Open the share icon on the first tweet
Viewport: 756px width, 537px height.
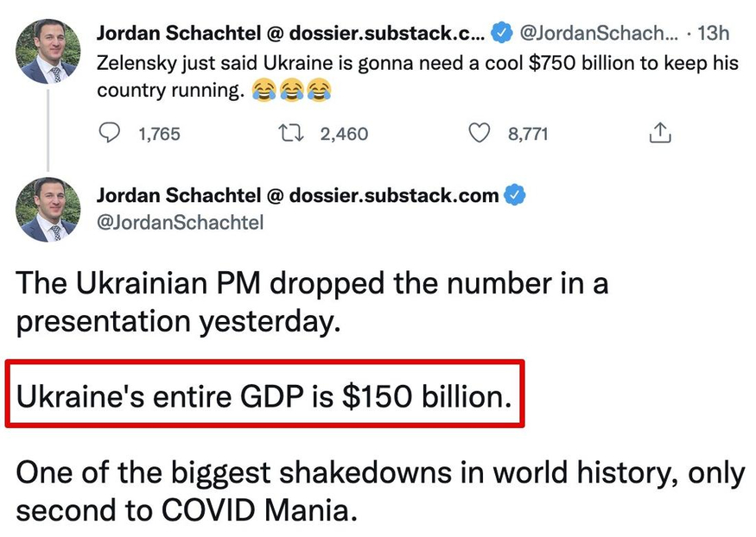659,133
